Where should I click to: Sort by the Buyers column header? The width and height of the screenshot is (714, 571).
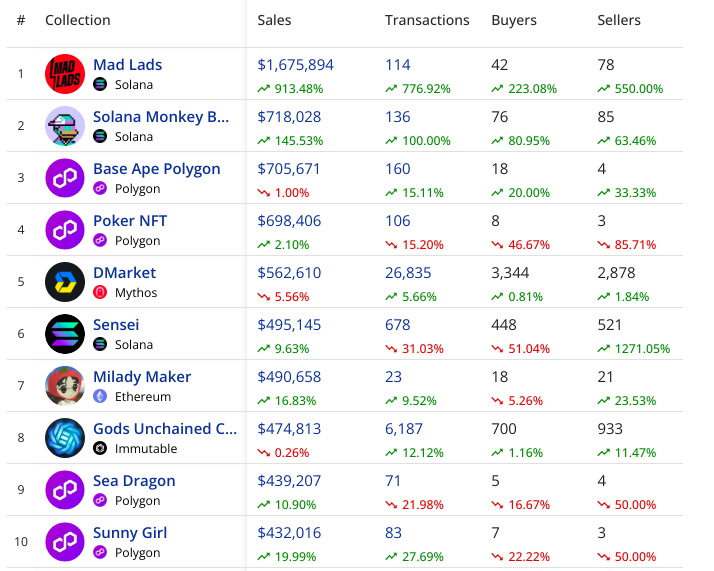point(514,20)
